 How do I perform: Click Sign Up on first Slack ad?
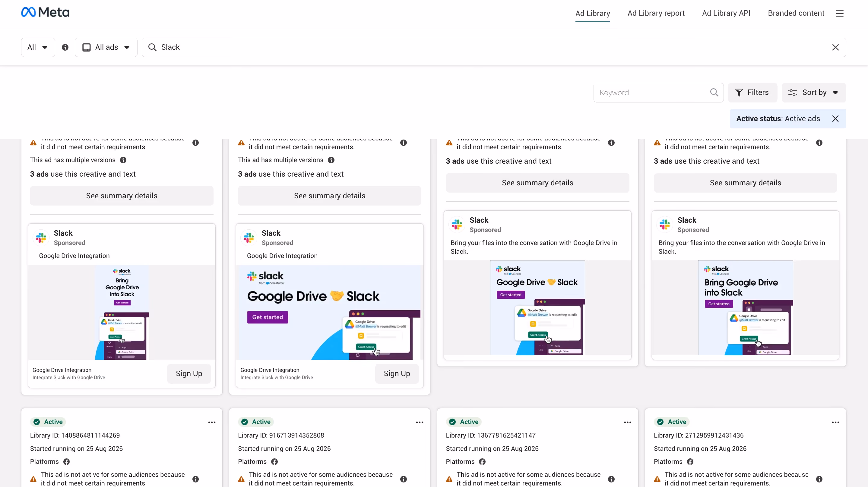[x=189, y=373]
